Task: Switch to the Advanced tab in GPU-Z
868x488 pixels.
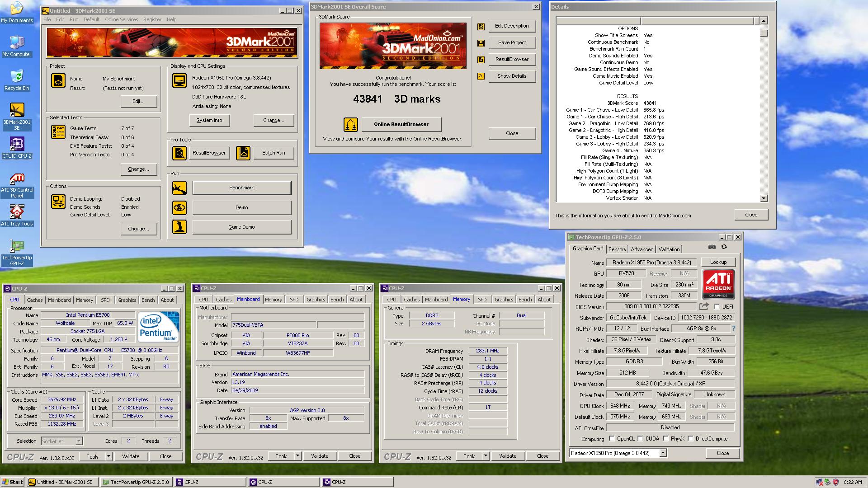Action: (642, 249)
